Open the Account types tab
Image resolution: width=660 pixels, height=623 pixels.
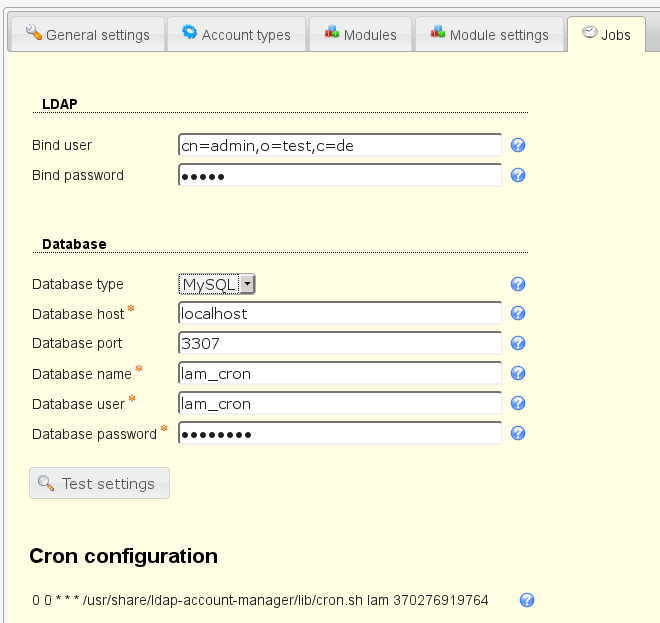tap(236, 34)
